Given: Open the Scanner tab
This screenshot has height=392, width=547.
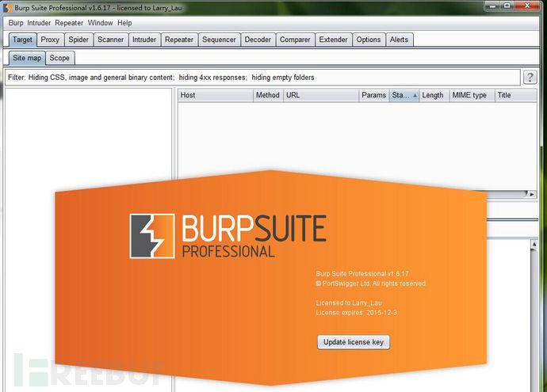Looking at the screenshot, I should (110, 40).
